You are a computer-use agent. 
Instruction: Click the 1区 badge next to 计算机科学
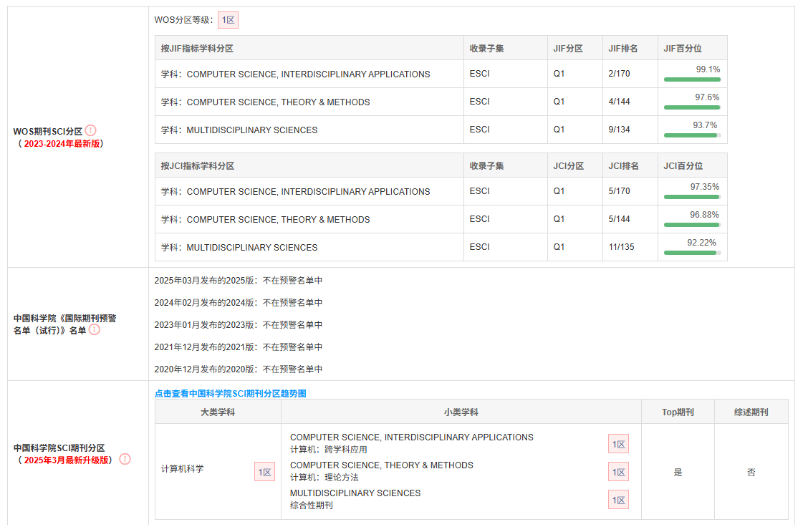click(x=264, y=472)
